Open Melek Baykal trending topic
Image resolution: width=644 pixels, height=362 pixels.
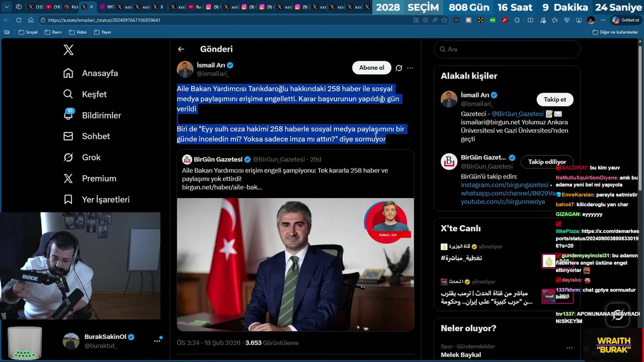click(x=461, y=355)
